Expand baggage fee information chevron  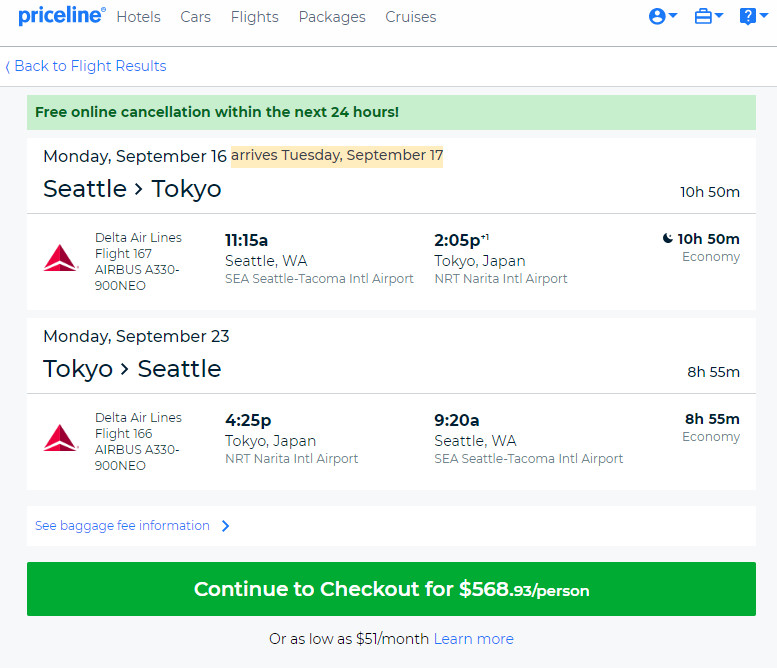pyautogui.click(x=225, y=526)
